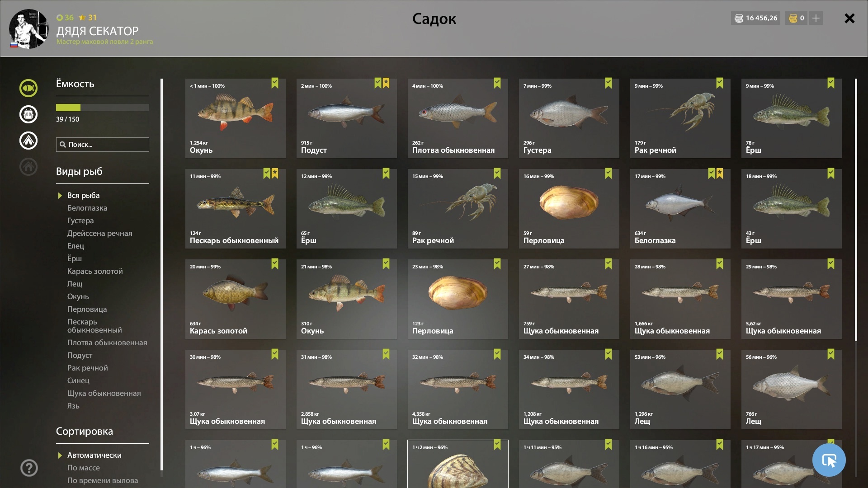Filter list by Щука обыкновенная
Image resolution: width=868 pixels, height=488 pixels.
104,393
